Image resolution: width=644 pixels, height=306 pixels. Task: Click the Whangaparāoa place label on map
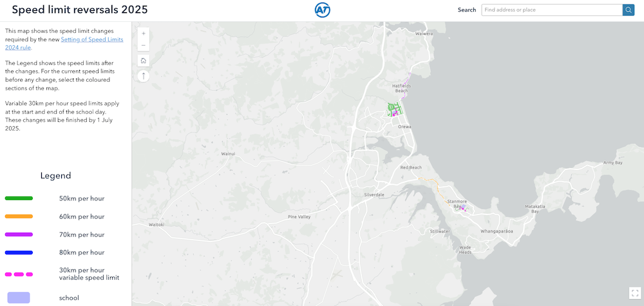[497, 230]
